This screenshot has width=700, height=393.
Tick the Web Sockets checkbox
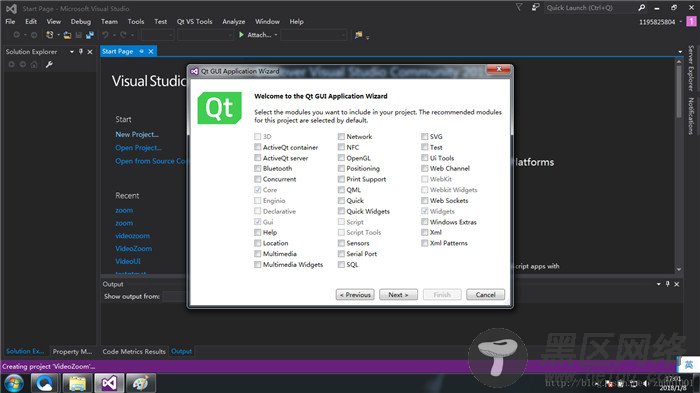tap(425, 201)
